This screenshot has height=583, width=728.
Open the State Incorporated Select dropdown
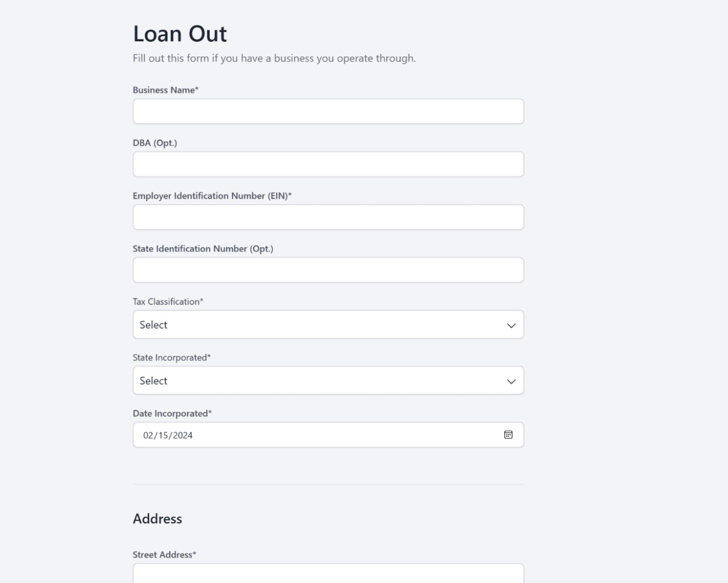(x=328, y=380)
